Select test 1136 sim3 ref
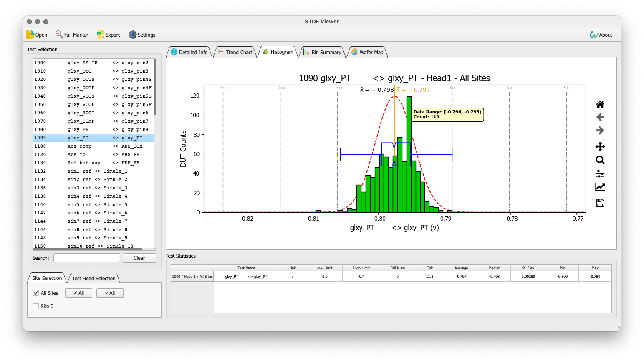Screen dimensions: 644x362 coord(93,188)
